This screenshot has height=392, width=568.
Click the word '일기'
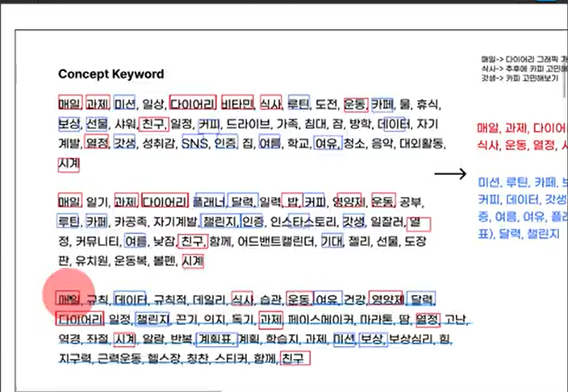pyautogui.click(x=97, y=202)
